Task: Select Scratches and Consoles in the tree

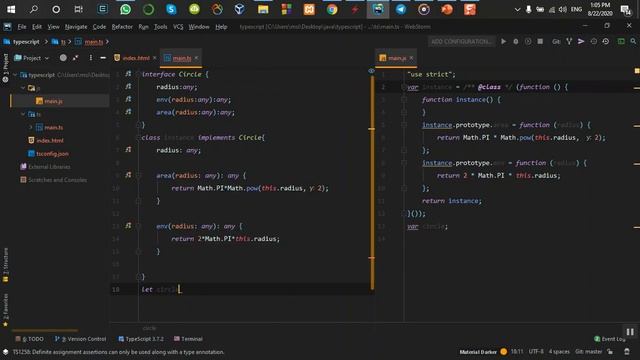Action: point(53,180)
